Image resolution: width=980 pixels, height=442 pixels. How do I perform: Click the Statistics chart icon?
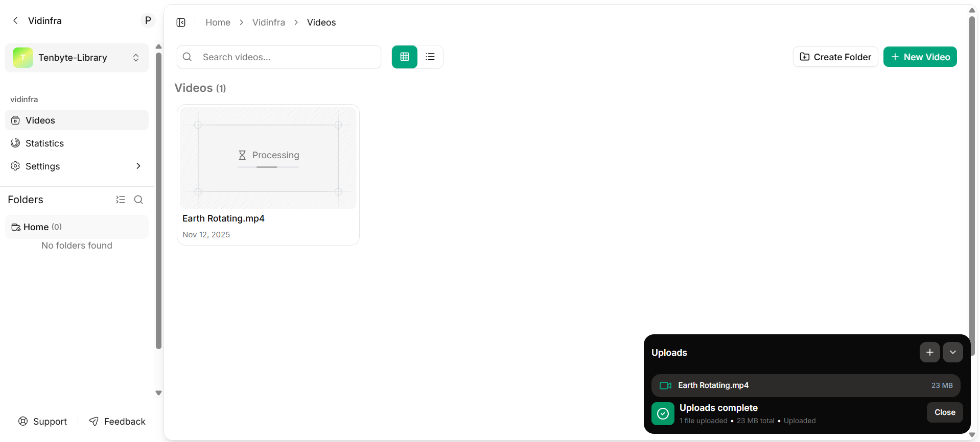click(x=15, y=143)
